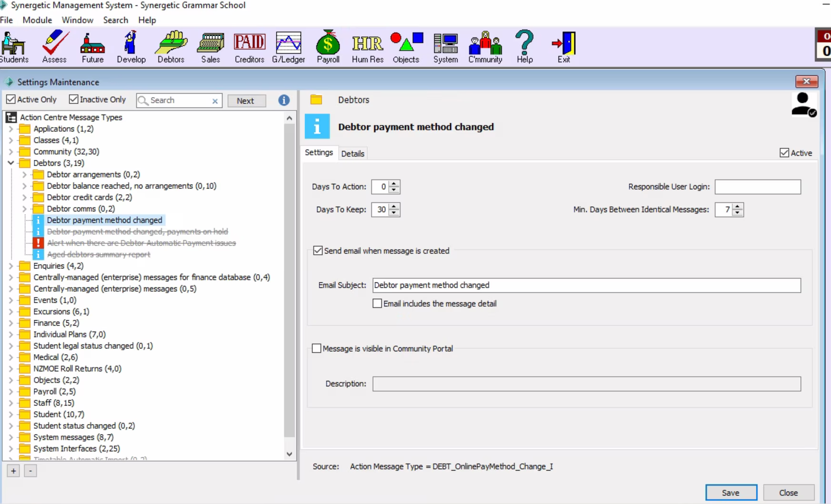The image size is (831, 504).
Task: Click the Next search button
Action: [246, 100]
